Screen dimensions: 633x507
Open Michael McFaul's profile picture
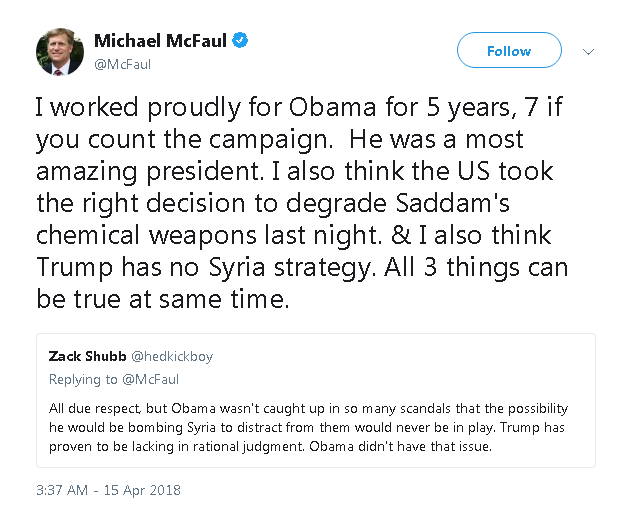click(60, 52)
